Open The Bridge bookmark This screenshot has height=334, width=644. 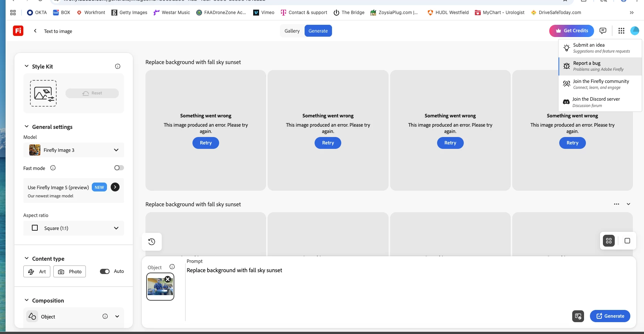(349, 12)
